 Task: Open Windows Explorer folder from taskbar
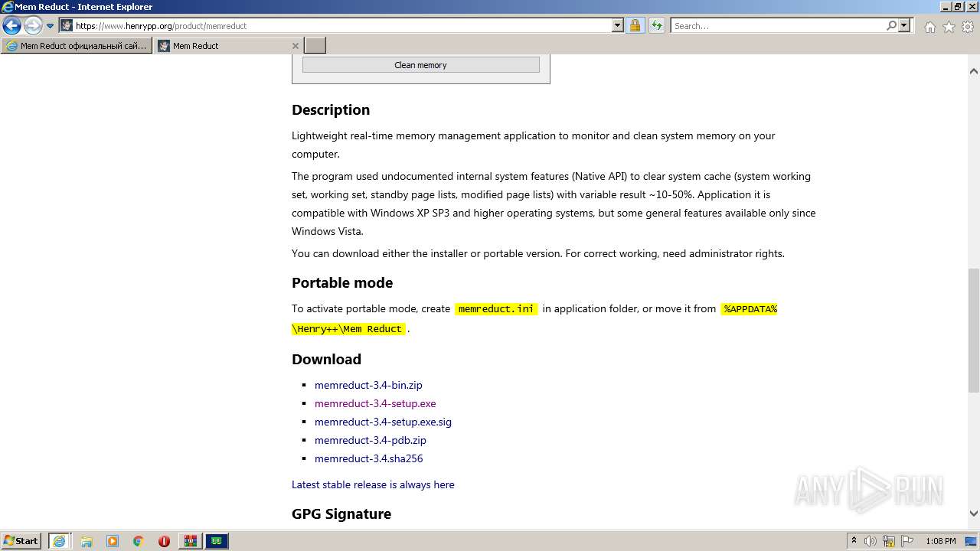coord(87,541)
